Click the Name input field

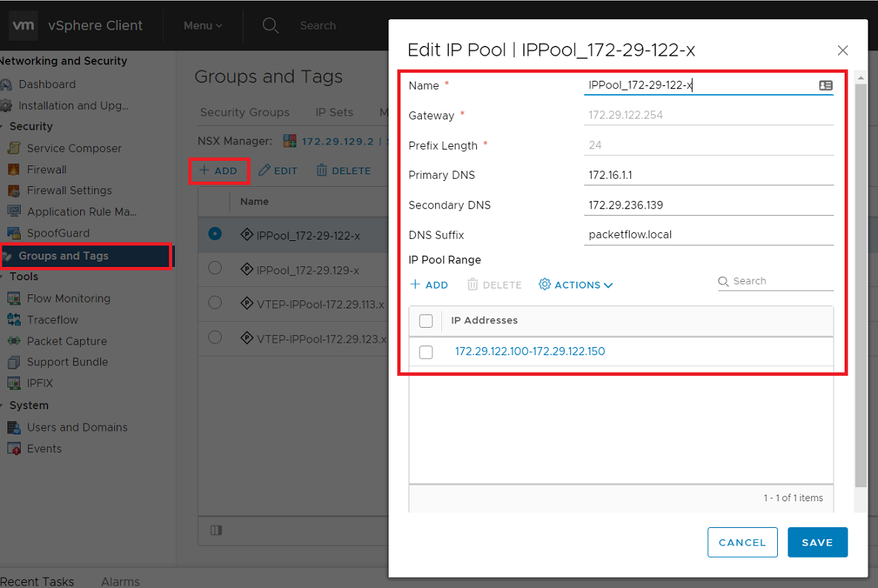tap(708, 85)
